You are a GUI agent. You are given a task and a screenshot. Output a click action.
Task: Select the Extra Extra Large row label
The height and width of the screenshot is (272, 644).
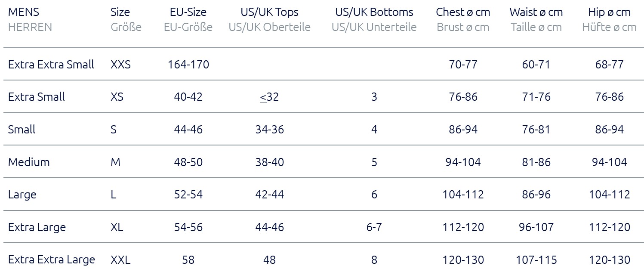pyautogui.click(x=51, y=260)
